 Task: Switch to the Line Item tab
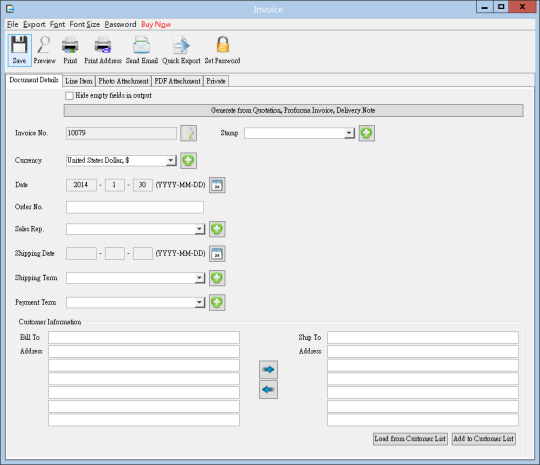point(79,81)
